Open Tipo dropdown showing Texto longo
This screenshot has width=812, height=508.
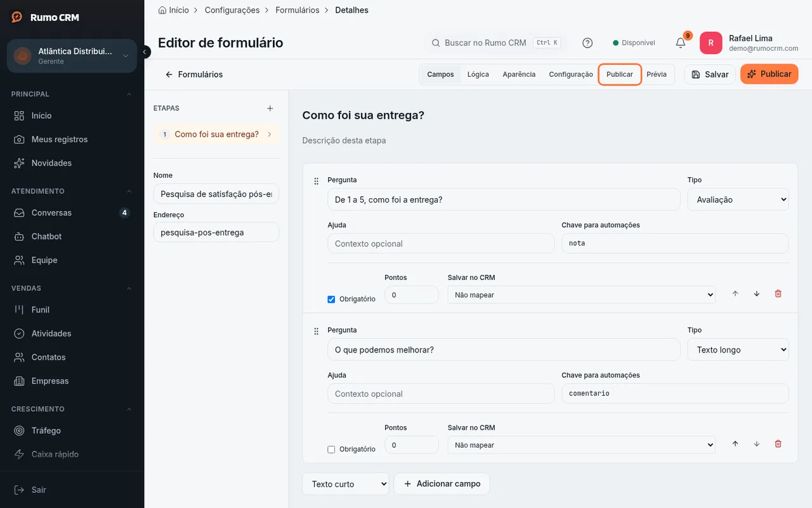click(x=738, y=350)
